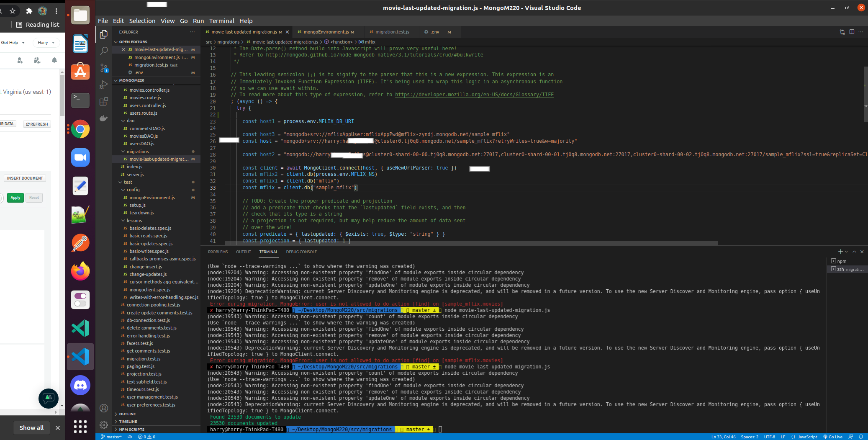Toggle Go Live server in status bar
This screenshot has height=440, width=868.
click(833, 437)
